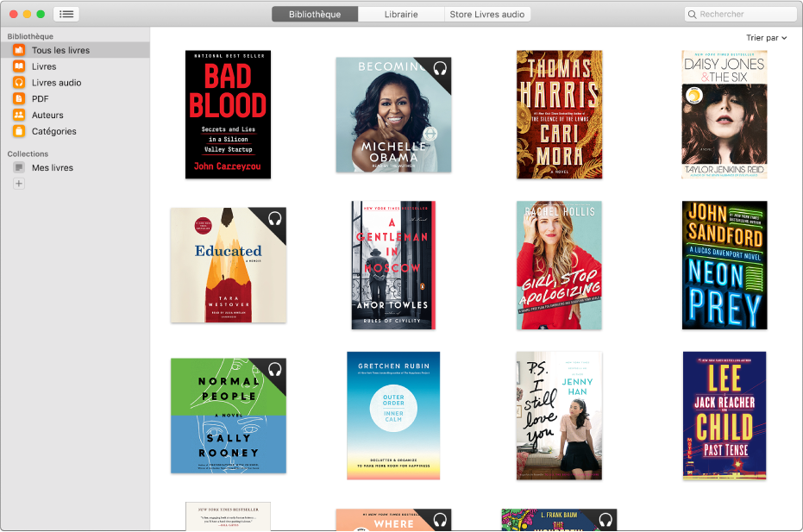Click headphones badge on Becoming cover
Image resolution: width=803 pixels, height=532 pixels.
coord(440,68)
